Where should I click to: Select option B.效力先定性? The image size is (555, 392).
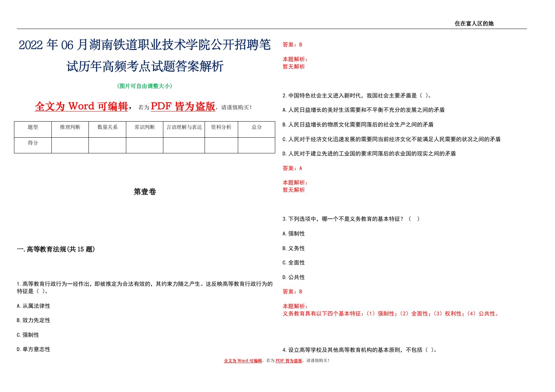[34, 320]
